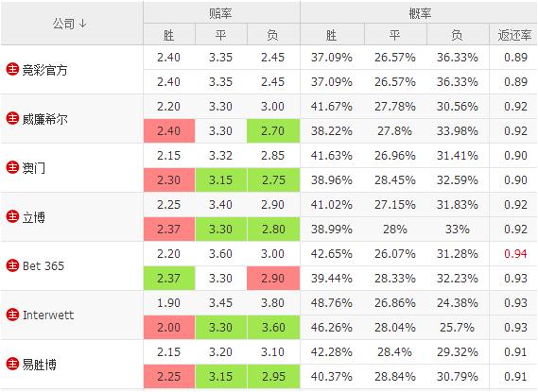Click the red 主 icon beside 澳门
This screenshot has height=392, width=538.
pyautogui.click(x=12, y=167)
